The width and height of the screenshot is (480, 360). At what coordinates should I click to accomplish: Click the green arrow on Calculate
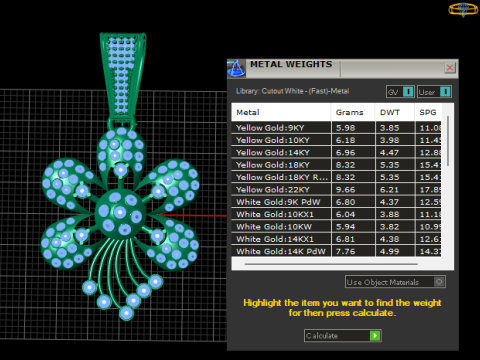click(375, 335)
